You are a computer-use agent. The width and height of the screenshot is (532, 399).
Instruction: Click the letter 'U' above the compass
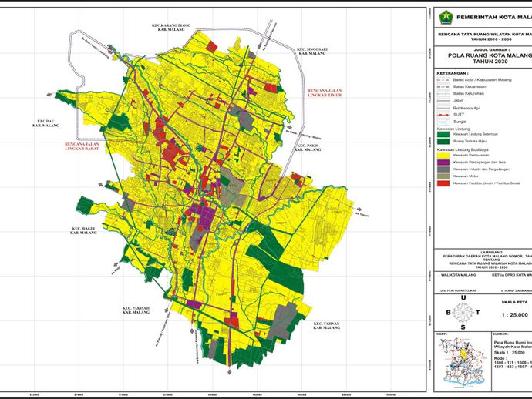463,297
